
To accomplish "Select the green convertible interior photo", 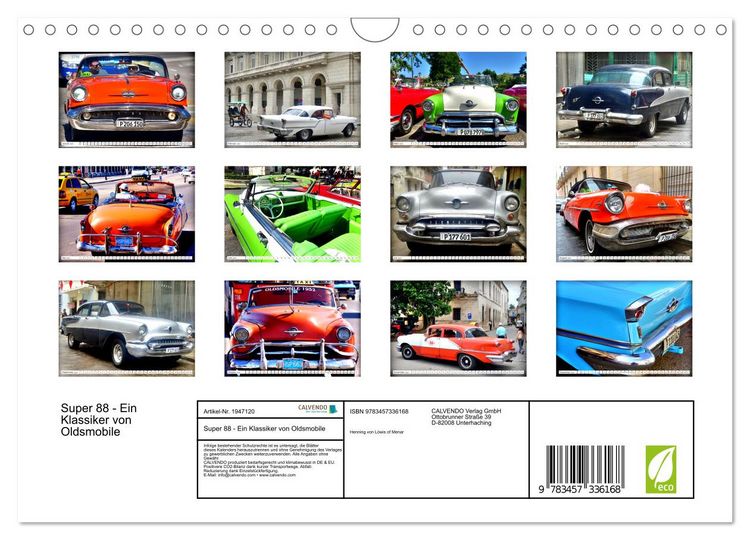I will 293,214.
